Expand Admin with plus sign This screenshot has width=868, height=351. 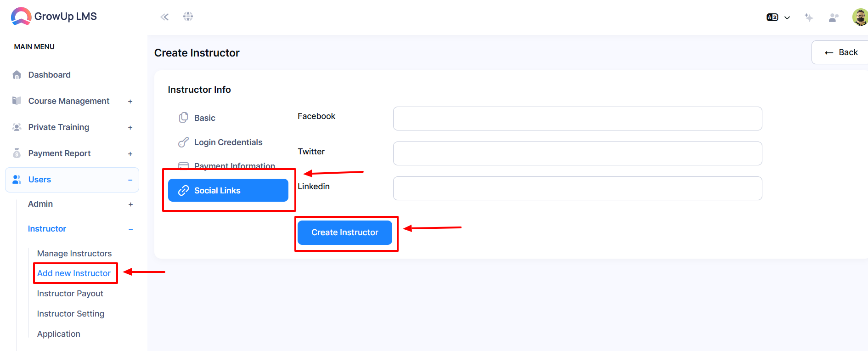coord(131,204)
